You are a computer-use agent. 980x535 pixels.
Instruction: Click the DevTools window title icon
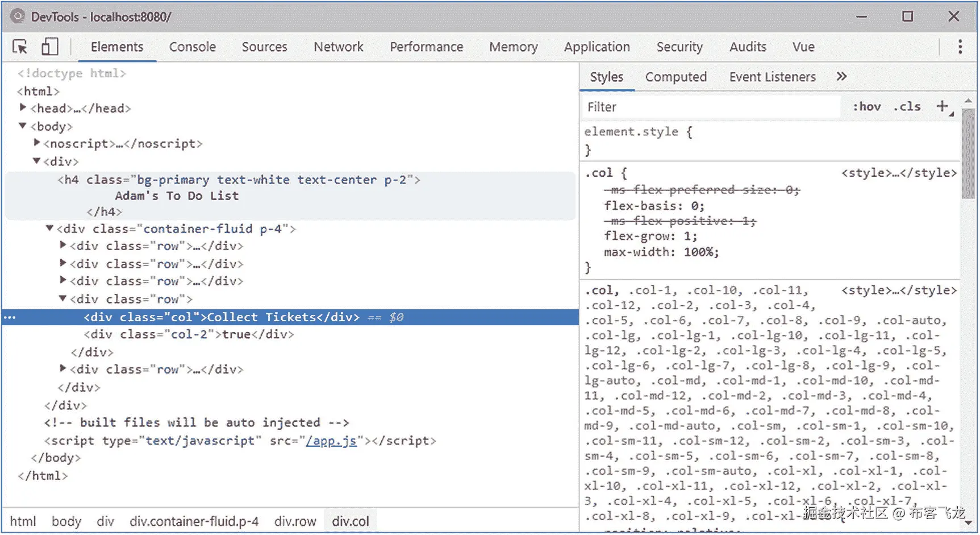18,16
